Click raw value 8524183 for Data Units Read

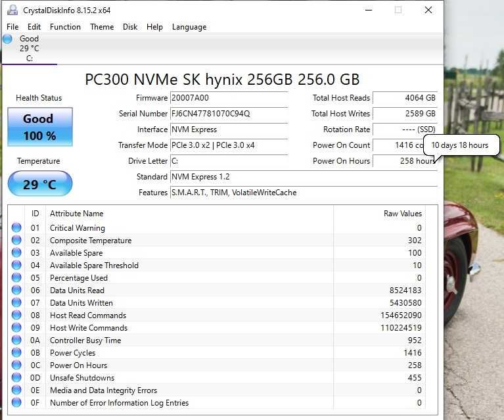405,290
